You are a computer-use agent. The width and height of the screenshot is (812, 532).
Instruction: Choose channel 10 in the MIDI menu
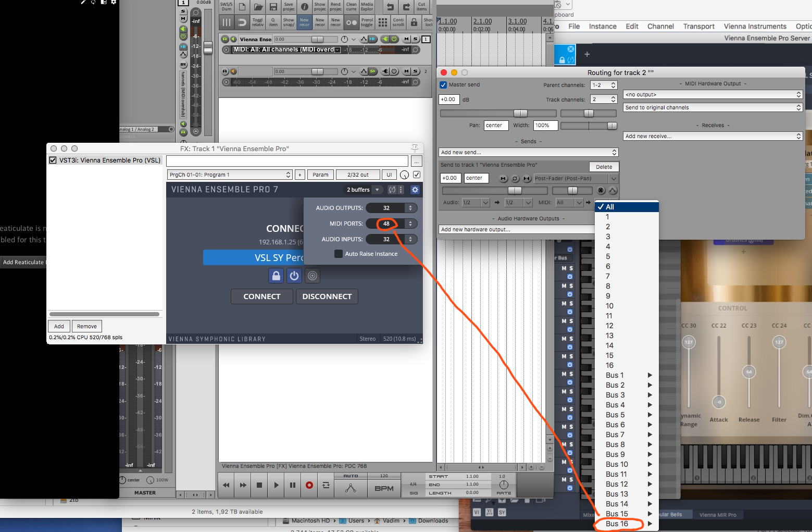[627, 306]
